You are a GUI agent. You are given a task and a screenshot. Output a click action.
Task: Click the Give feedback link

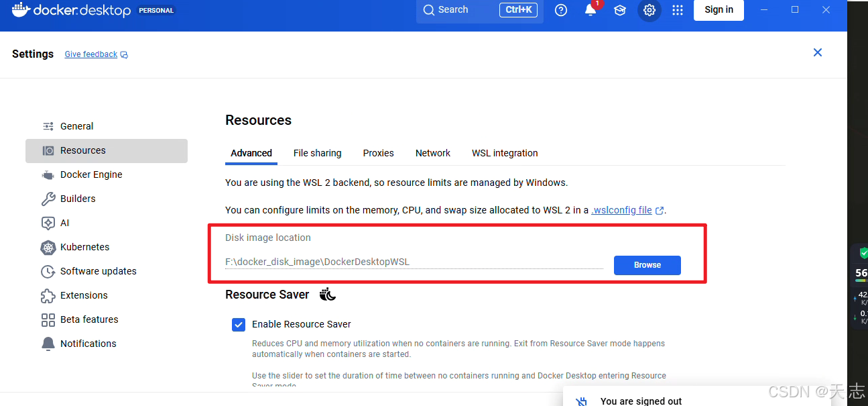coord(90,54)
